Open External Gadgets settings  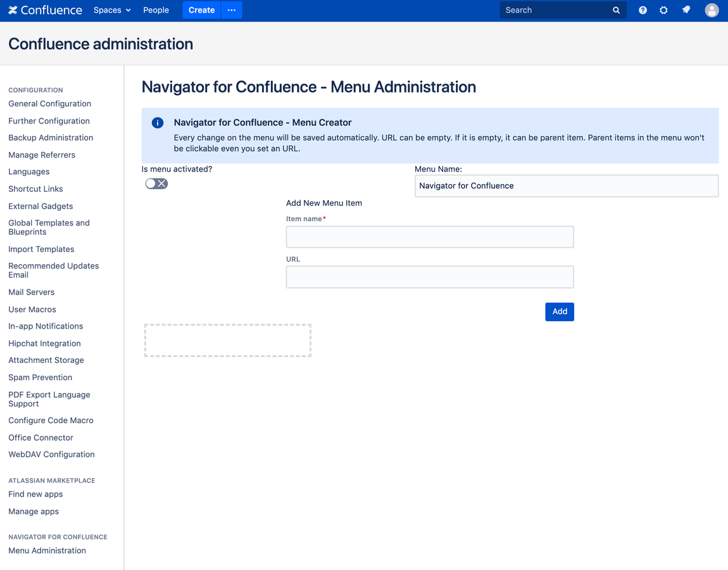point(41,206)
